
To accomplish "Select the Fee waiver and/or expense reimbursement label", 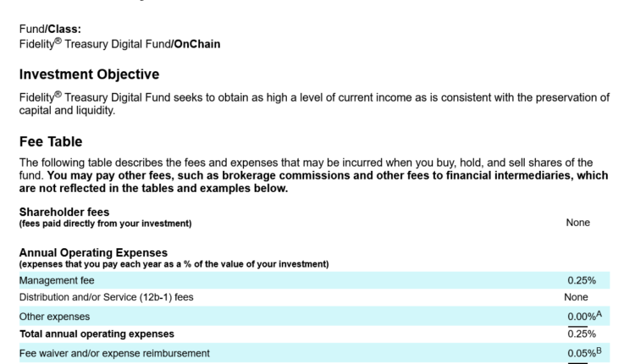I will [x=114, y=352].
